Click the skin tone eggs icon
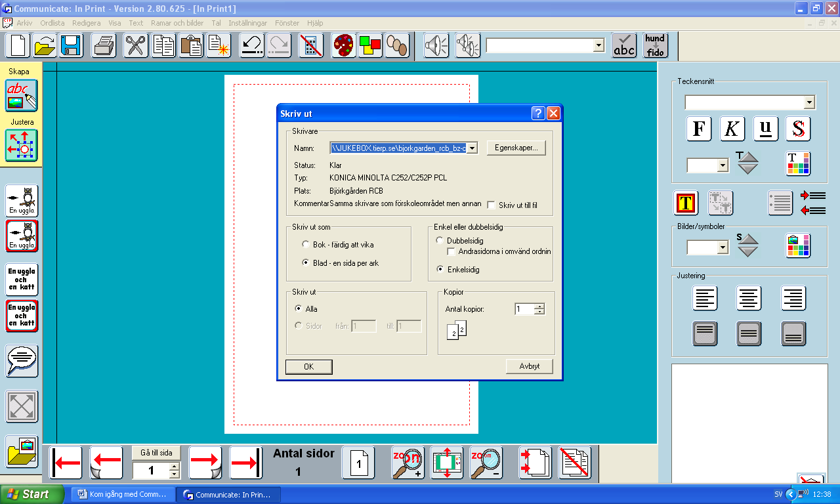840x504 pixels. (x=397, y=46)
